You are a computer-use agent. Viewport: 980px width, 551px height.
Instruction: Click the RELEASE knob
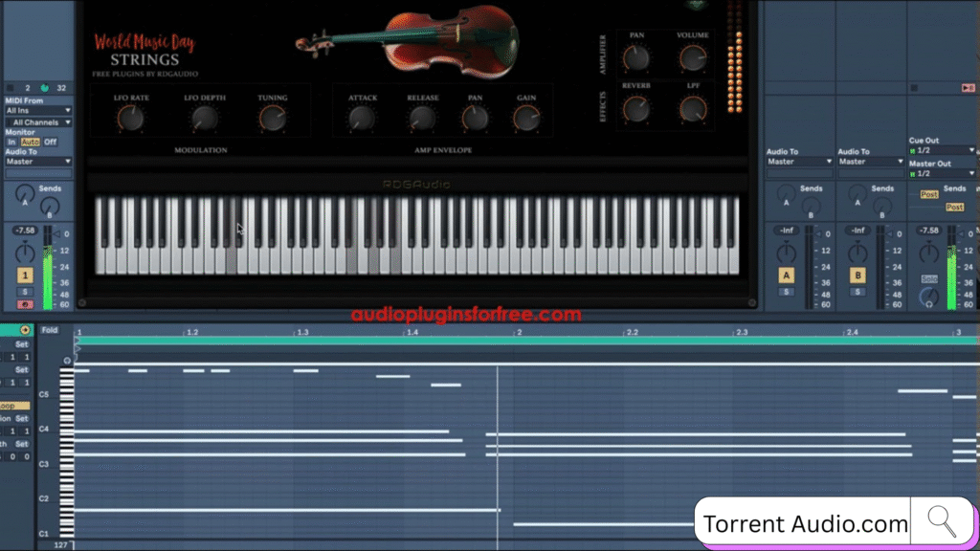422,118
